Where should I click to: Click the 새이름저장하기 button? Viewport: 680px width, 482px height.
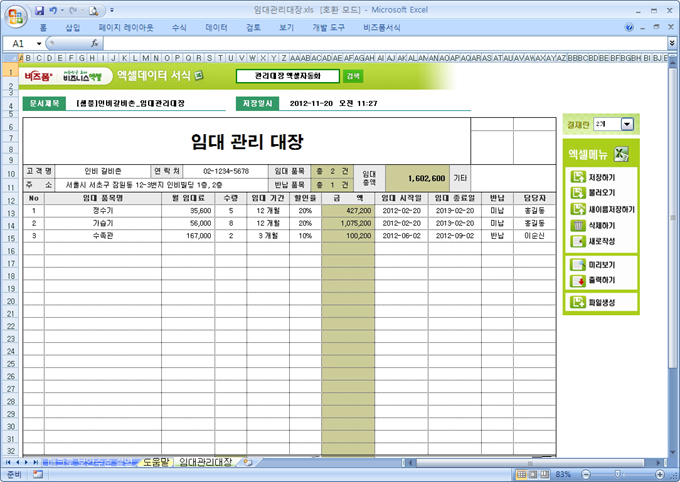coord(603,210)
